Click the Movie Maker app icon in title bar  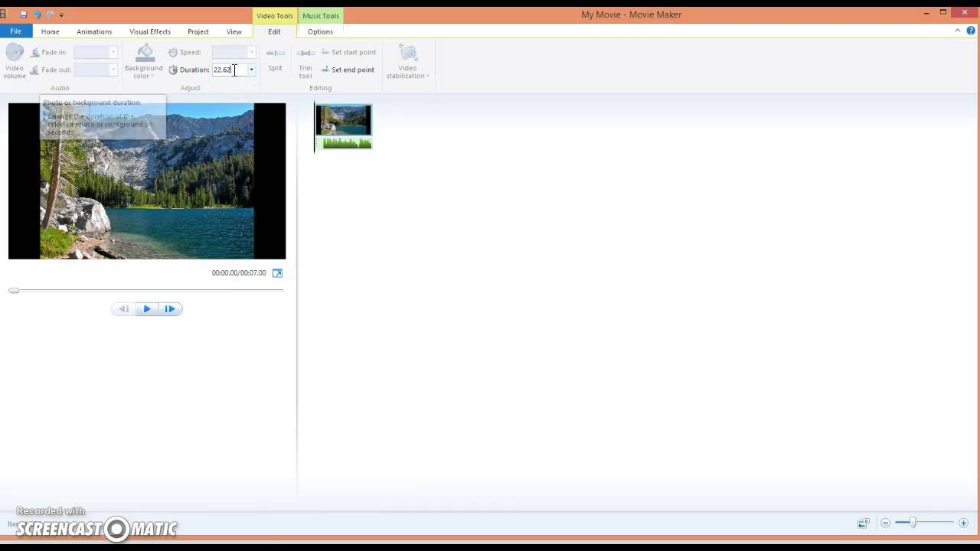3,15
